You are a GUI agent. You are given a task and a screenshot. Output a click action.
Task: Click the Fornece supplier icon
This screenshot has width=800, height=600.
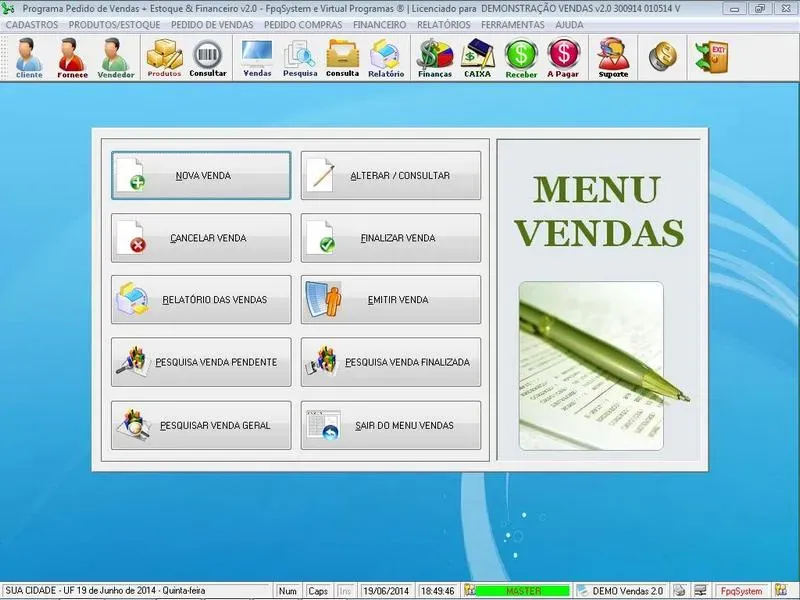(x=72, y=58)
